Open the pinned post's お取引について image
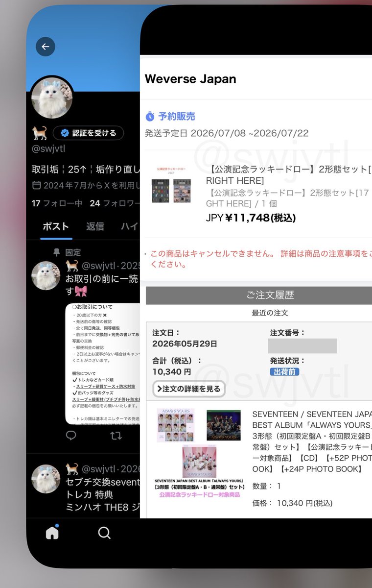The width and height of the screenshot is (372, 588). (x=103, y=364)
